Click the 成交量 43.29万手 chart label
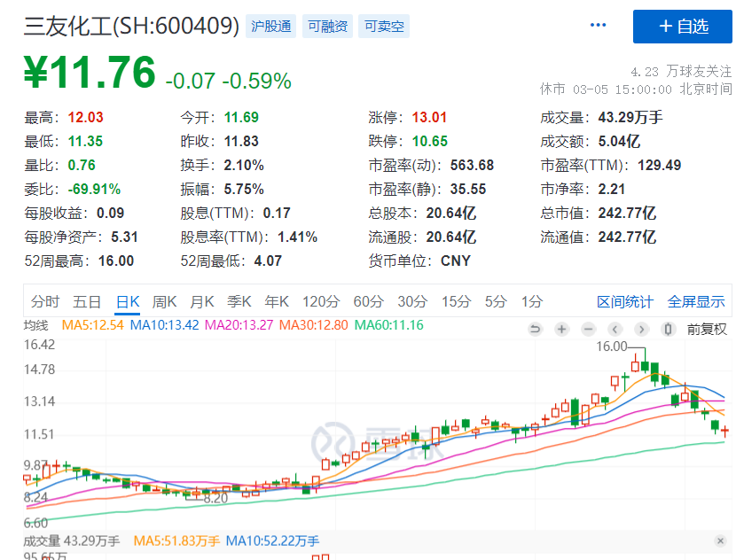Image resolution: width=736 pixels, height=560 pixels. click(71, 541)
